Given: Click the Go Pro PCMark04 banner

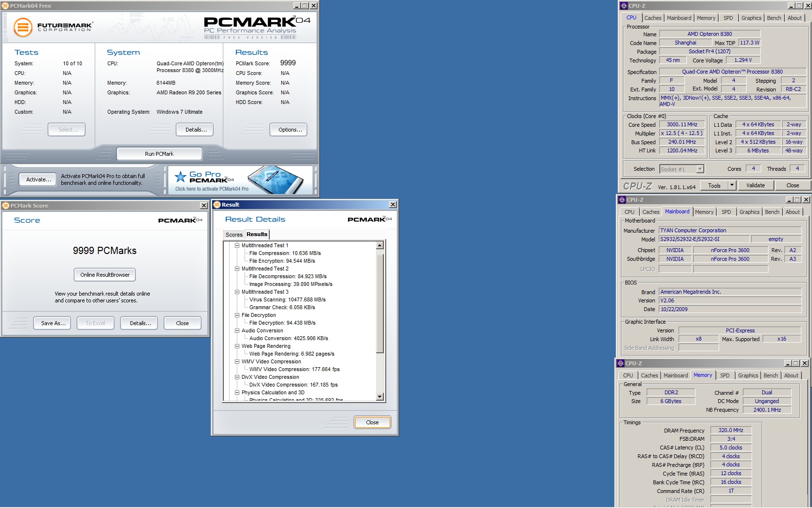Looking at the screenshot, I should click(x=241, y=180).
